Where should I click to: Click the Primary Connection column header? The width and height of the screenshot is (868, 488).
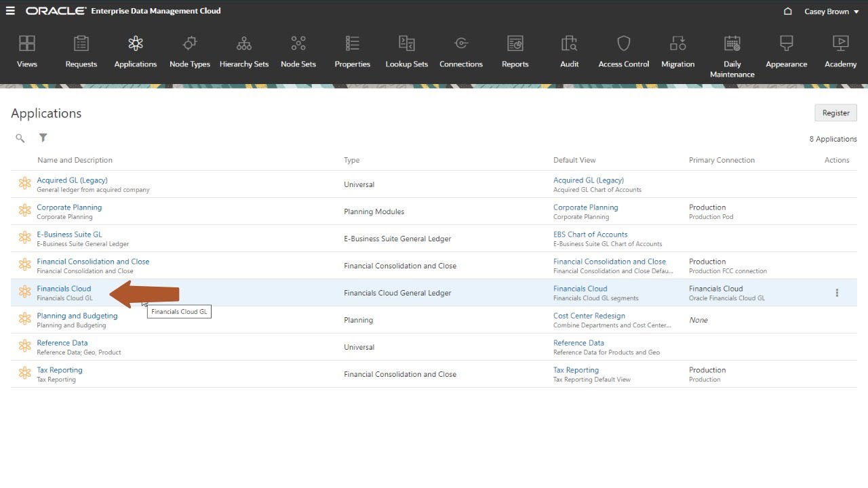[722, 161]
